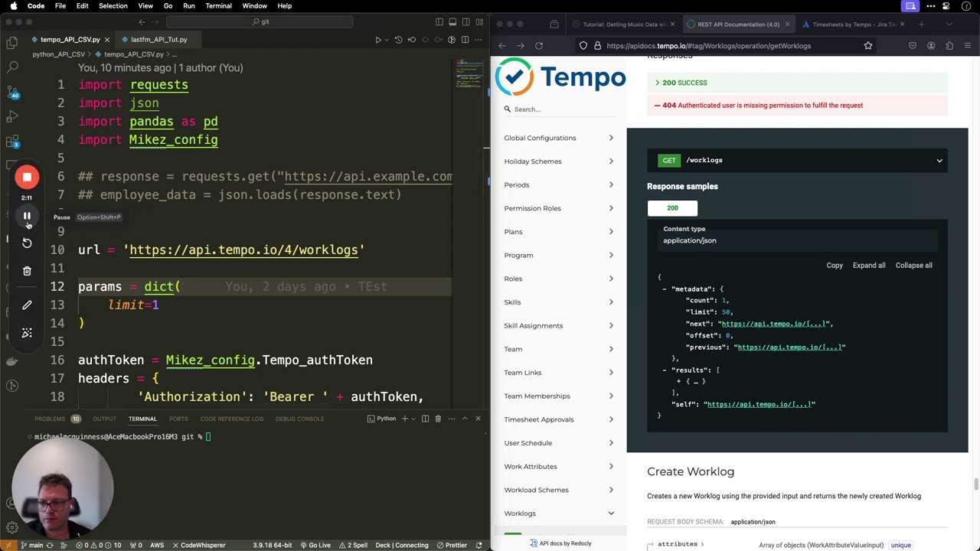
Task: Open the editor More Actions menu
Action: pos(479,40)
